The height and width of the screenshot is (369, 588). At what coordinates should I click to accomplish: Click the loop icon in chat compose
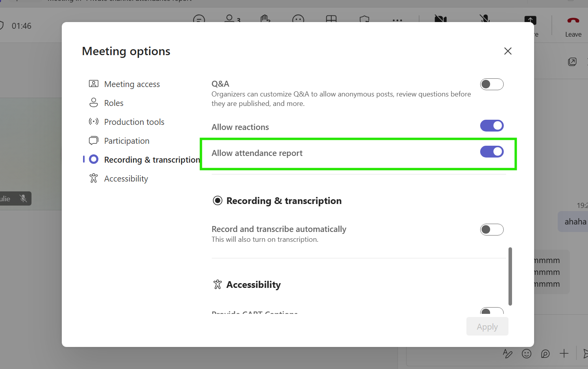(x=545, y=354)
